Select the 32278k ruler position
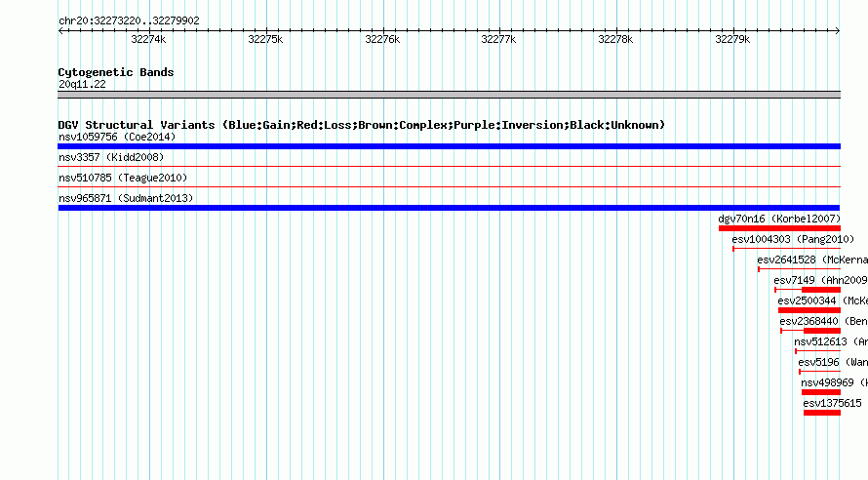This screenshot has height=480, width=868. 615,40
